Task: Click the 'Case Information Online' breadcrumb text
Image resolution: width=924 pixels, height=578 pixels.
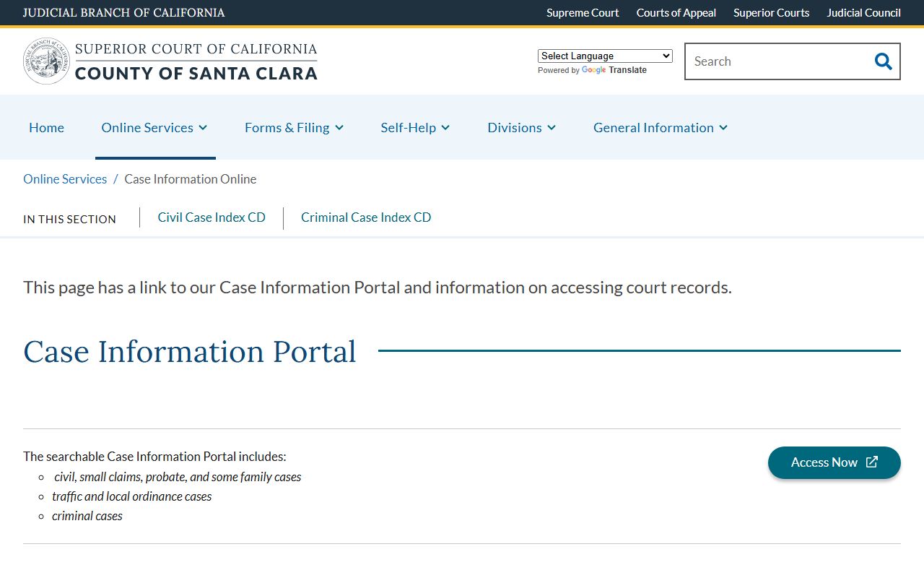Action: [x=191, y=179]
